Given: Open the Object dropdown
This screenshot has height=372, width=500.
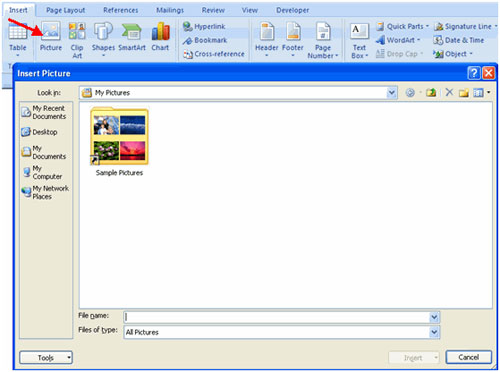Looking at the screenshot, I should pyautogui.click(x=453, y=54).
